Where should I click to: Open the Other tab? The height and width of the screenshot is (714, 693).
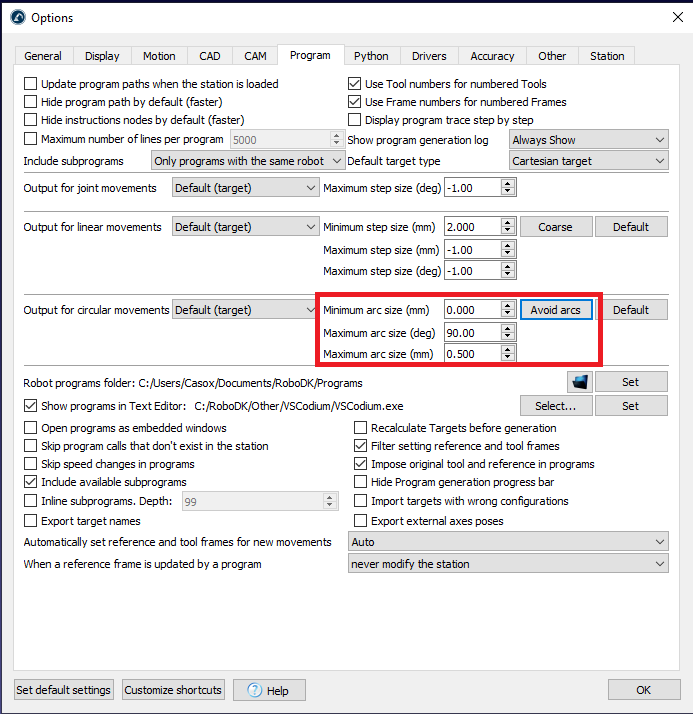point(552,56)
